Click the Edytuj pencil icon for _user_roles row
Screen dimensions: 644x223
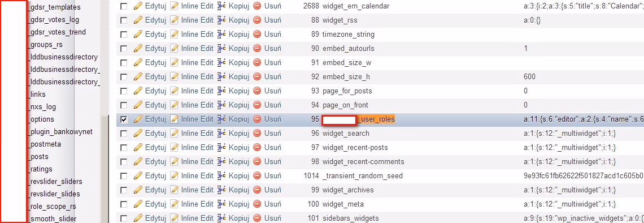click(138, 119)
